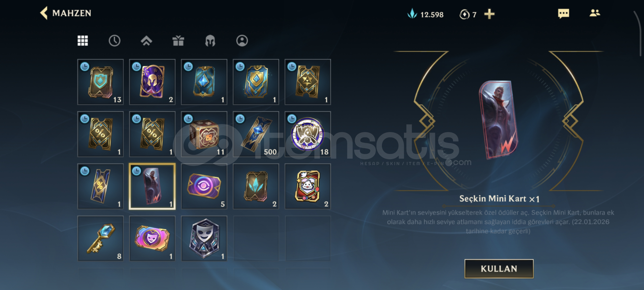Screen dimensions: 644x290
Task: Click the vertical scrollbar at right edge
Action: [640, 34]
